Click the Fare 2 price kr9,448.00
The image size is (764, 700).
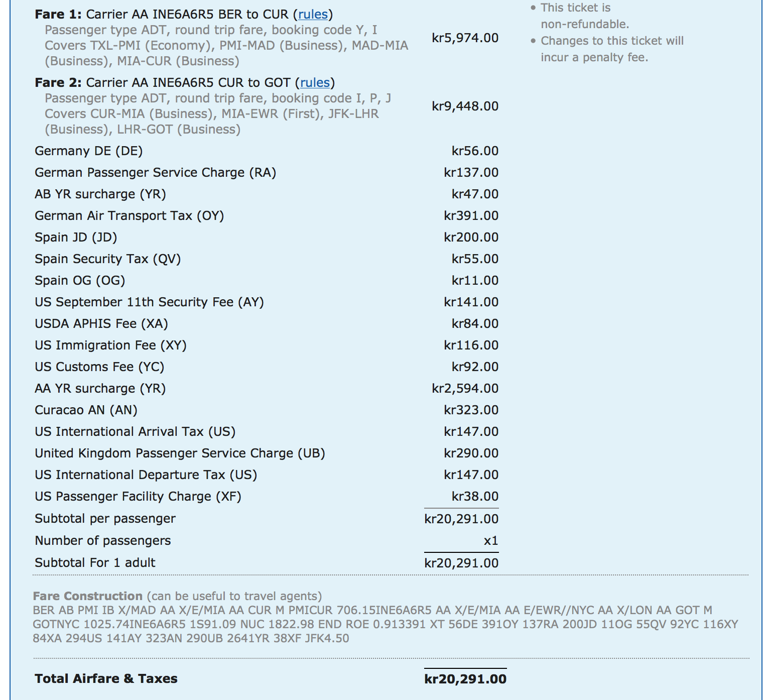coord(465,106)
